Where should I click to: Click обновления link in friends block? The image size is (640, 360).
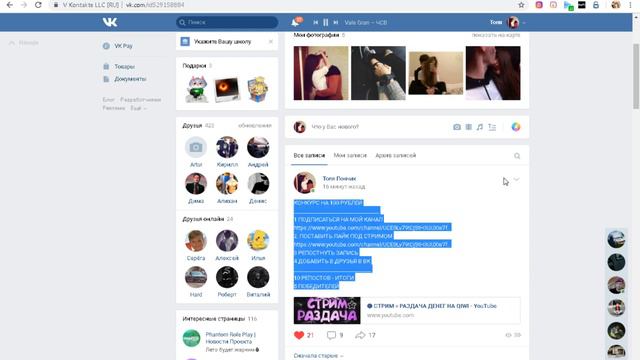click(255, 125)
